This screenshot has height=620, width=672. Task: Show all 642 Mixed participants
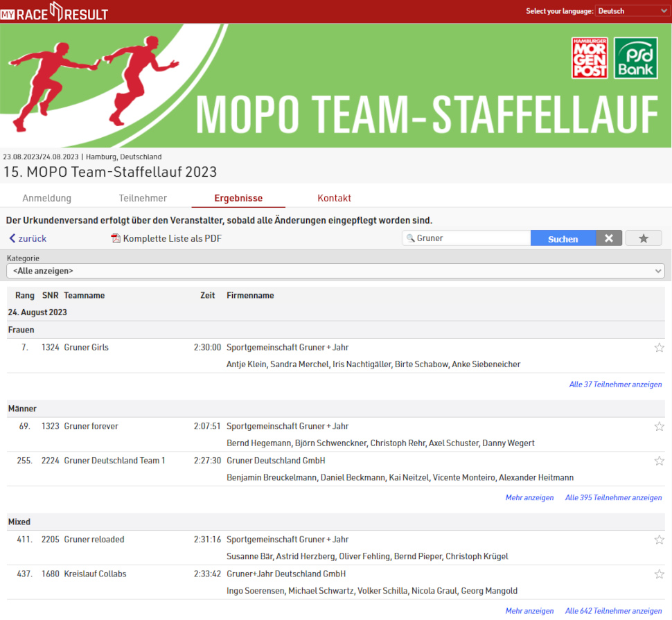[613, 610]
